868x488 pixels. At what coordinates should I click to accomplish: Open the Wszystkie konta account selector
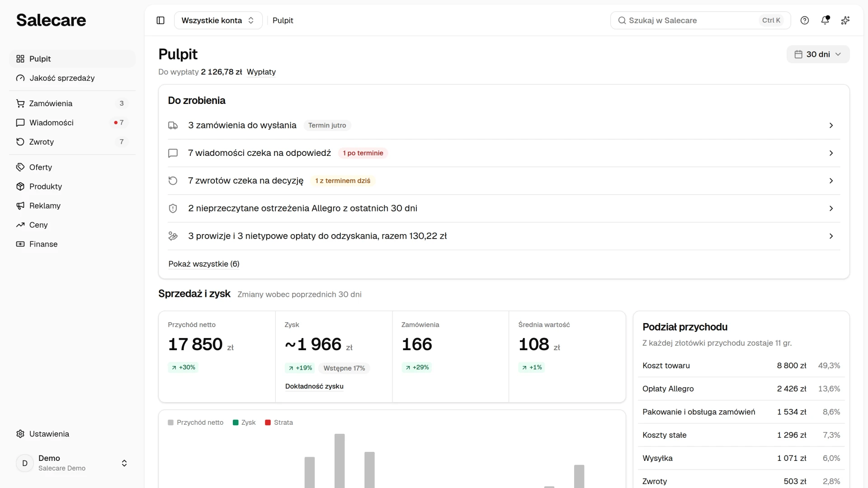(218, 20)
